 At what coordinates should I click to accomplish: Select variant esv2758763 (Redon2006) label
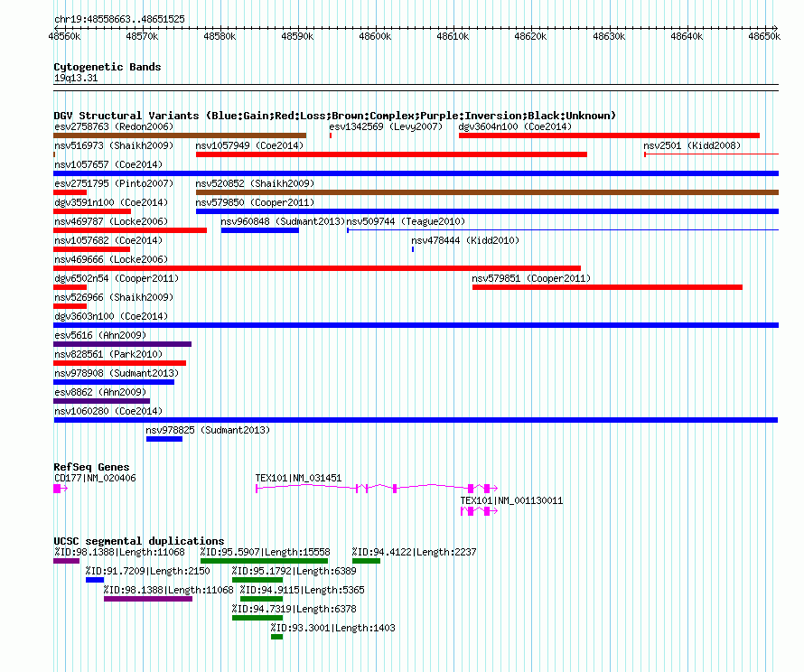tap(114, 126)
